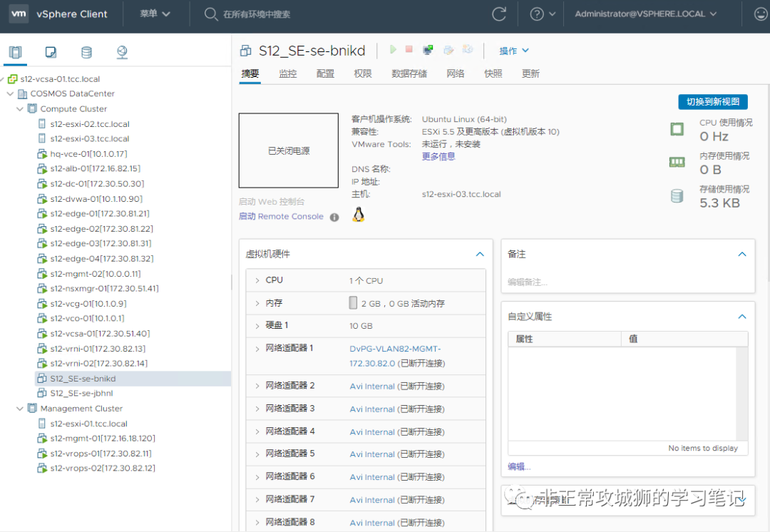Viewport: 770px width, 532px height.
Task: Switch to the 网络 tab
Action: point(455,73)
